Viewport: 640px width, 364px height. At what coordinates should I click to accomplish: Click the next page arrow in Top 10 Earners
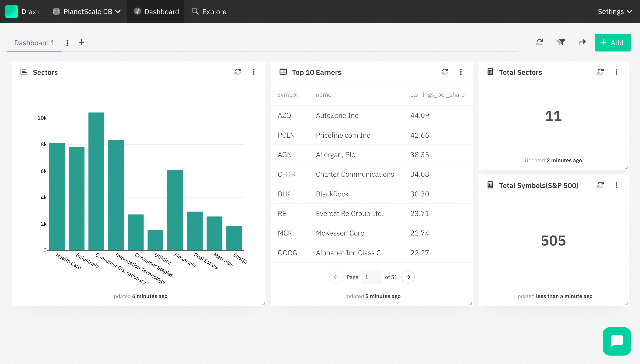point(408,276)
